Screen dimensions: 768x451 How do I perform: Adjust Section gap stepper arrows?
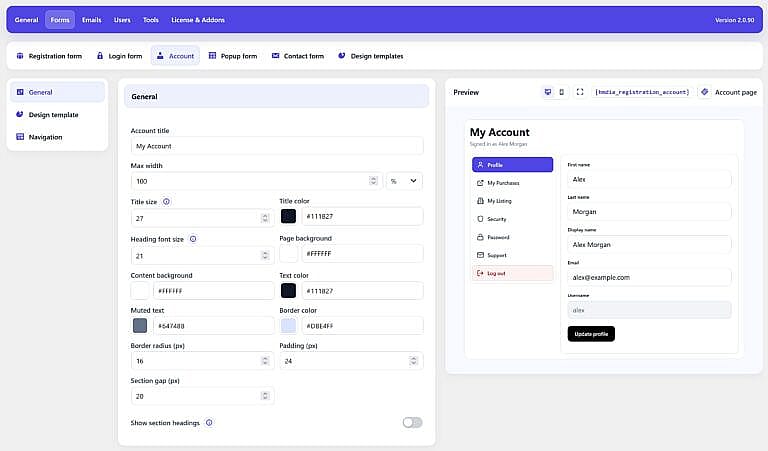(x=265, y=396)
